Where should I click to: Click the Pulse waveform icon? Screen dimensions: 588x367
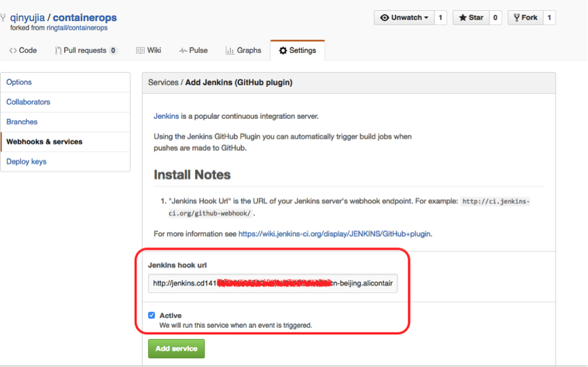point(183,50)
